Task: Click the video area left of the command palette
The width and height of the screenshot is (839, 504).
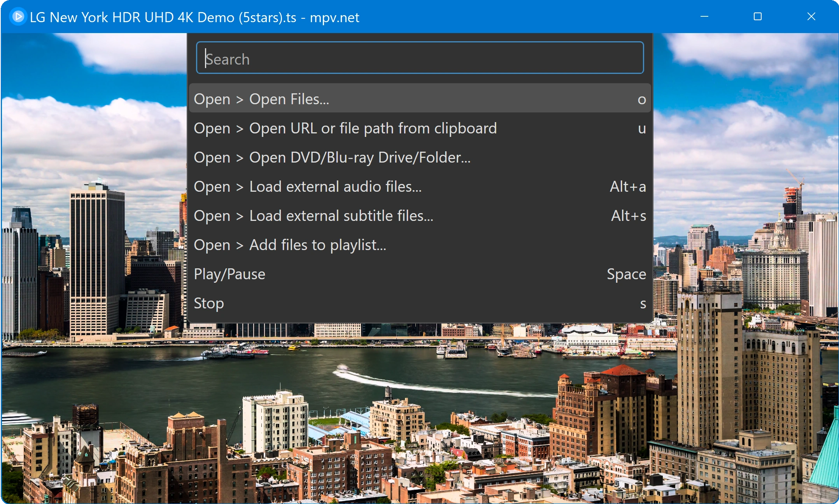Action: pos(93,233)
